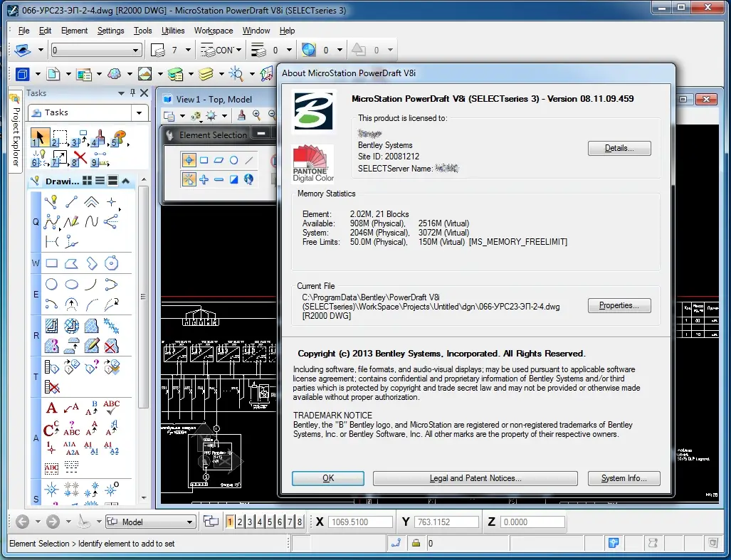The width and height of the screenshot is (731, 560).
Task: Open the Spell Checker ABC tool
Action: [112, 408]
